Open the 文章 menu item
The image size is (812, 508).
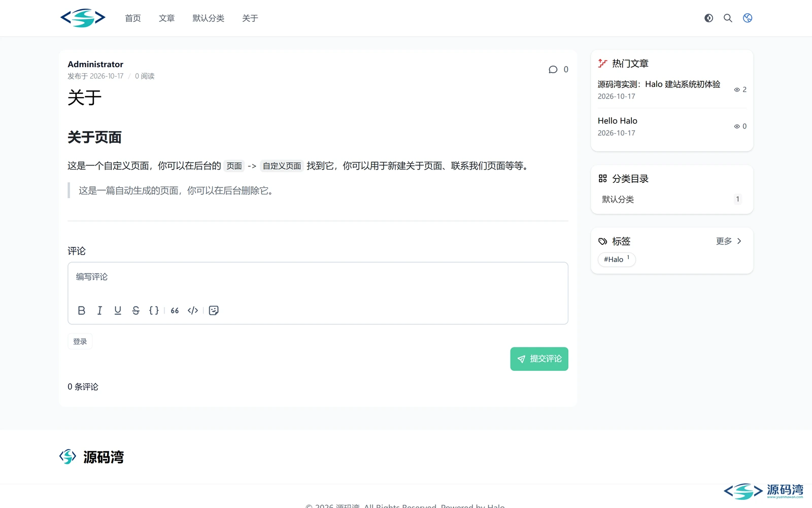coord(166,18)
